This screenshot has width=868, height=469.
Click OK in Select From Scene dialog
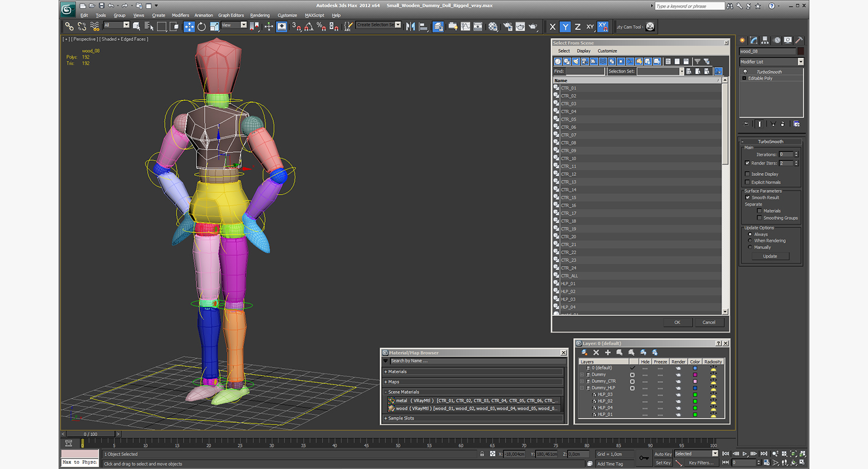[x=677, y=322]
